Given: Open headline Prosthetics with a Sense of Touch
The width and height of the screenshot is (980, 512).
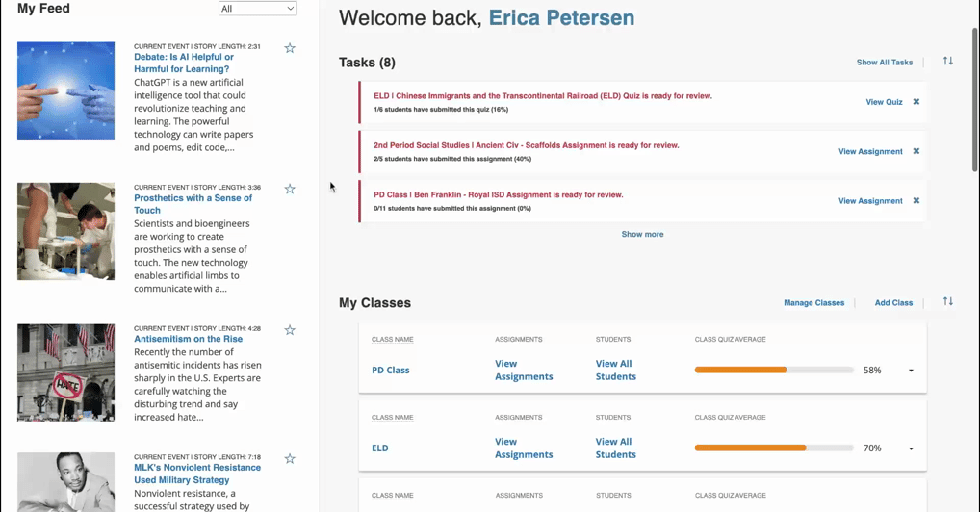Looking at the screenshot, I should point(193,204).
